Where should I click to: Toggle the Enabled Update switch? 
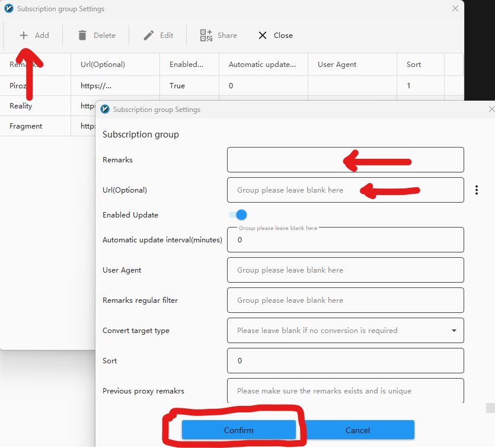pos(238,215)
